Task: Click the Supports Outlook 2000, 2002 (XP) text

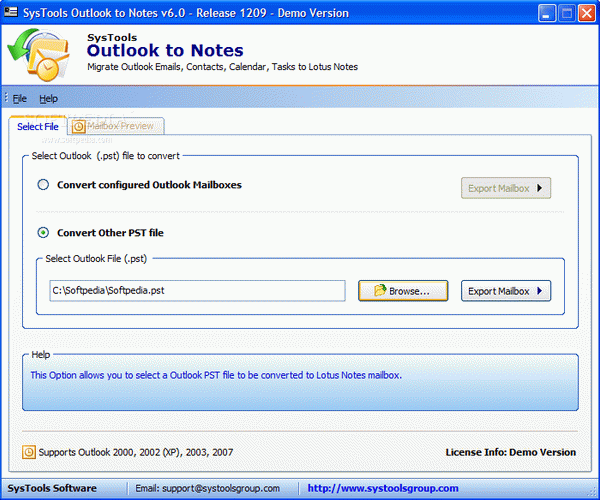Action: pyautogui.click(x=136, y=452)
